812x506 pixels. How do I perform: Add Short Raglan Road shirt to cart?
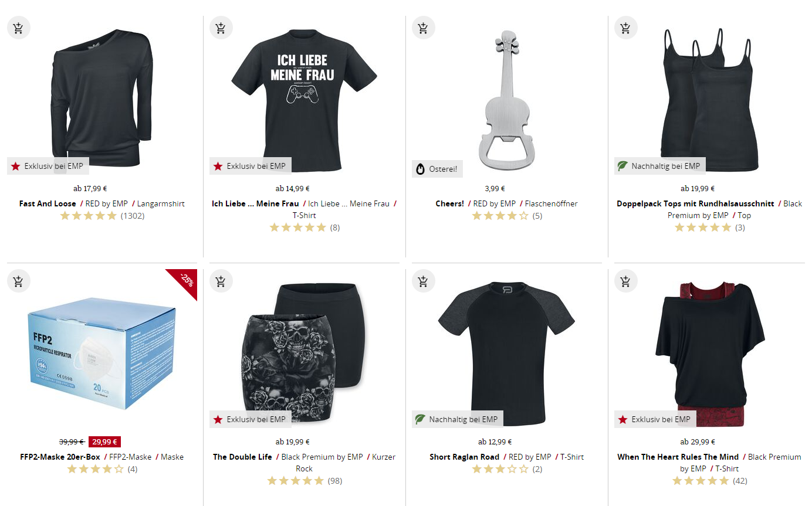click(423, 281)
